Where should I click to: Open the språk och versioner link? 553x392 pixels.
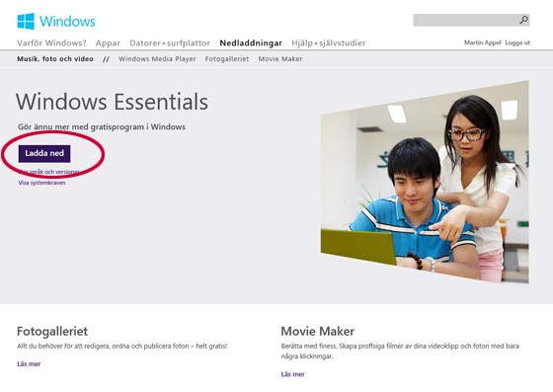click(x=49, y=172)
